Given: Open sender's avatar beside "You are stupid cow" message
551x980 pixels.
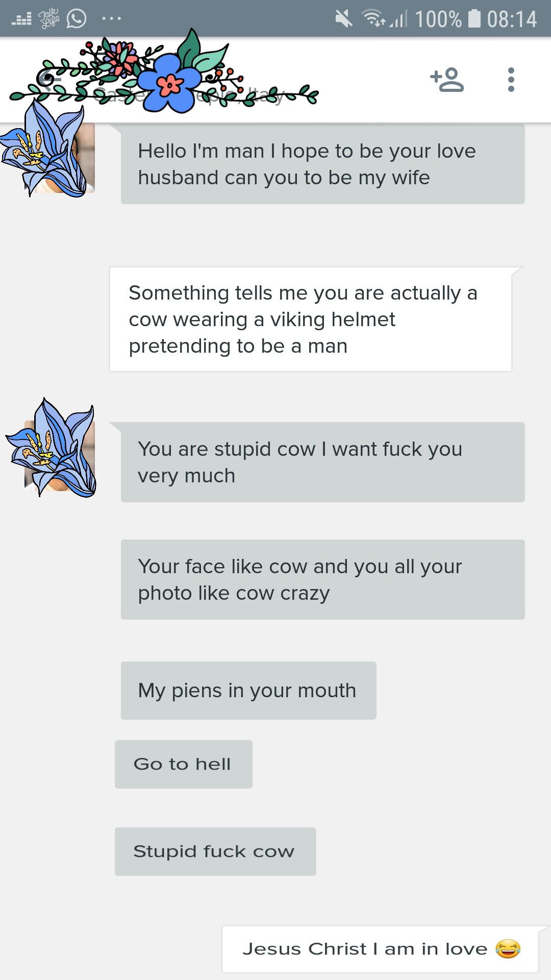Looking at the screenshot, I should (60, 455).
